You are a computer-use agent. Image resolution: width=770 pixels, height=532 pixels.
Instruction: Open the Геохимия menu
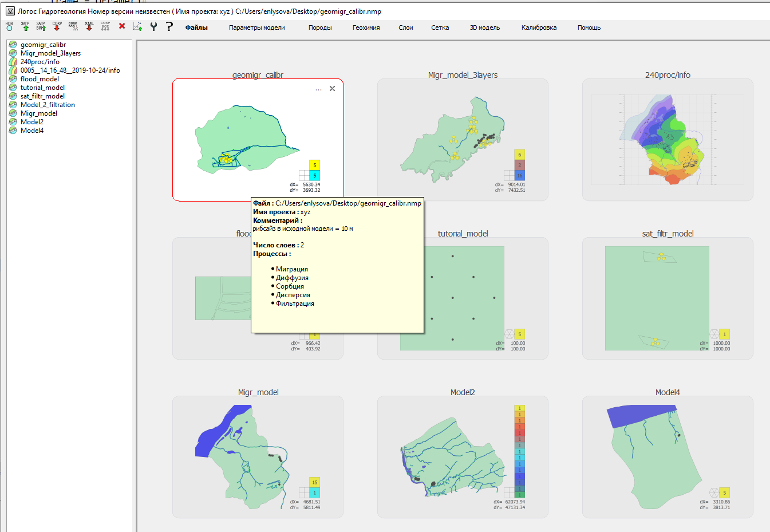click(x=366, y=27)
